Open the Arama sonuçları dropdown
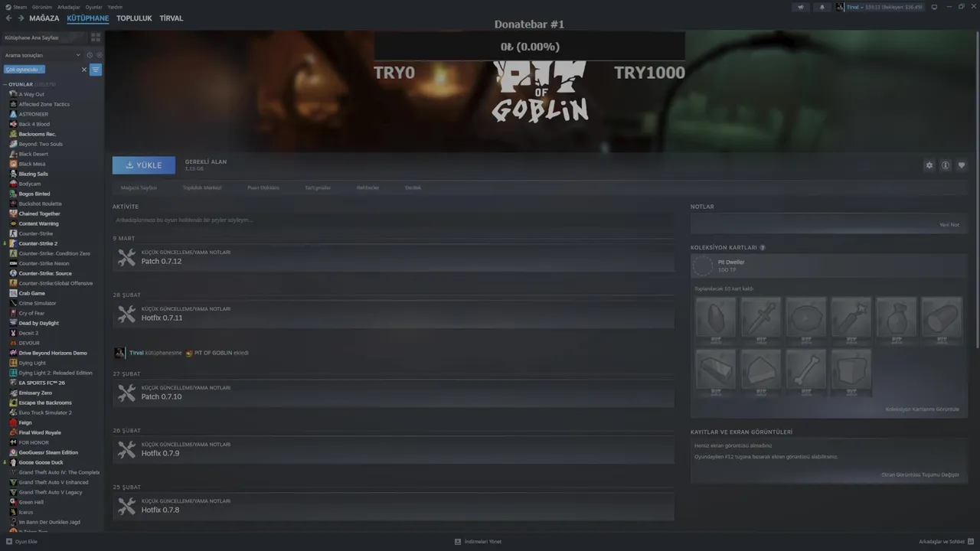The height and width of the screenshot is (551, 980). click(x=42, y=55)
